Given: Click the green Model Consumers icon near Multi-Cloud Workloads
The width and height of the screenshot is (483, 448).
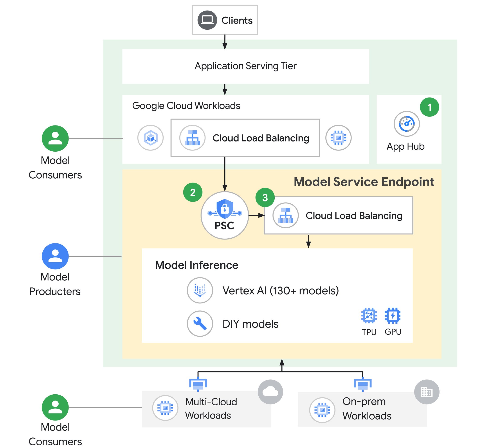Looking at the screenshot, I should (x=55, y=407).
